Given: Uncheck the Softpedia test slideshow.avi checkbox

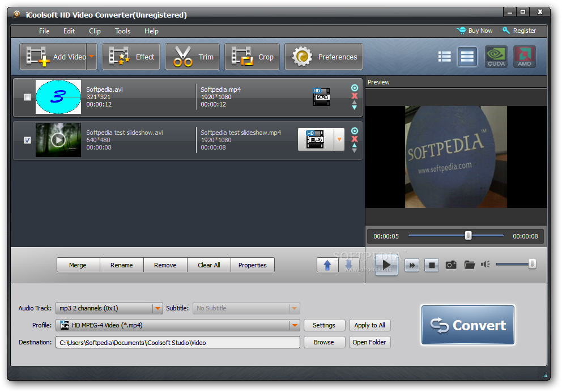Looking at the screenshot, I should [x=27, y=140].
